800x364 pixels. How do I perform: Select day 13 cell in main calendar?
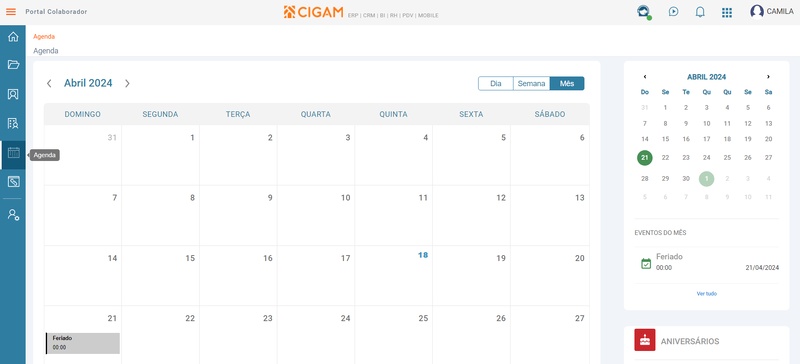click(550, 215)
